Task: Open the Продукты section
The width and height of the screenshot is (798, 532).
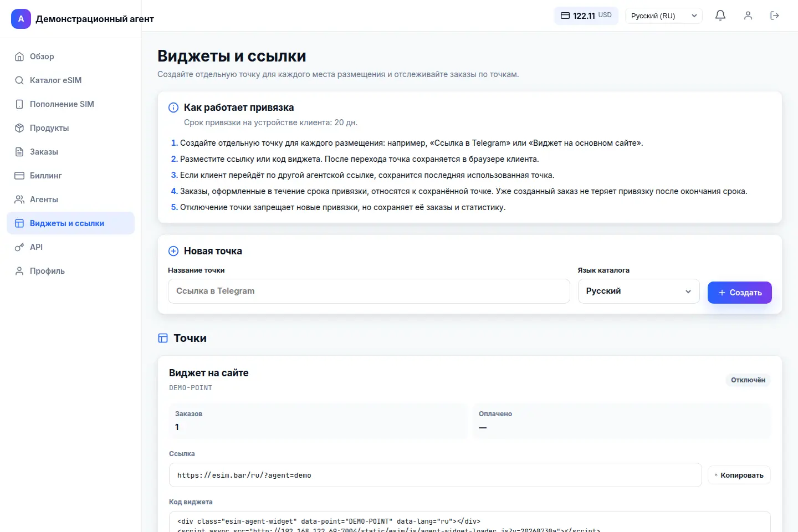Action: [70, 128]
